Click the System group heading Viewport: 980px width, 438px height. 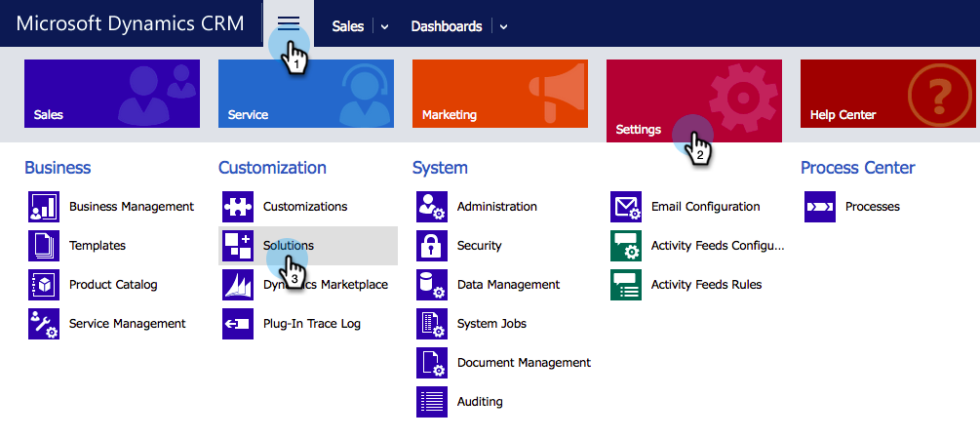pyautogui.click(x=440, y=168)
